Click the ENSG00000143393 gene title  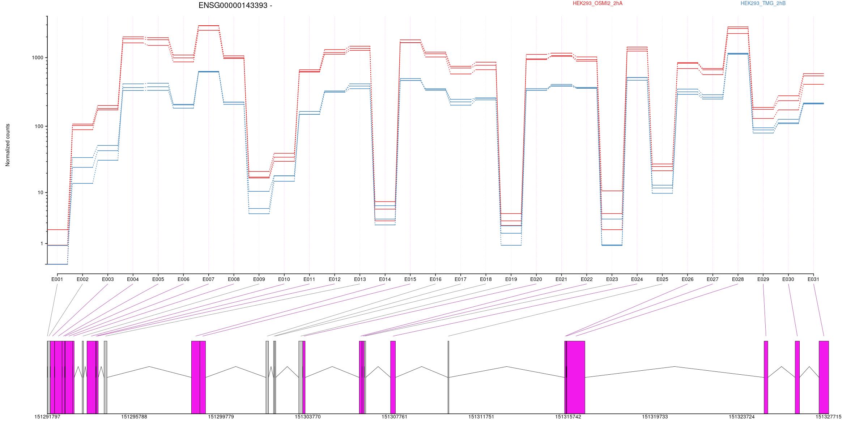point(235,5)
